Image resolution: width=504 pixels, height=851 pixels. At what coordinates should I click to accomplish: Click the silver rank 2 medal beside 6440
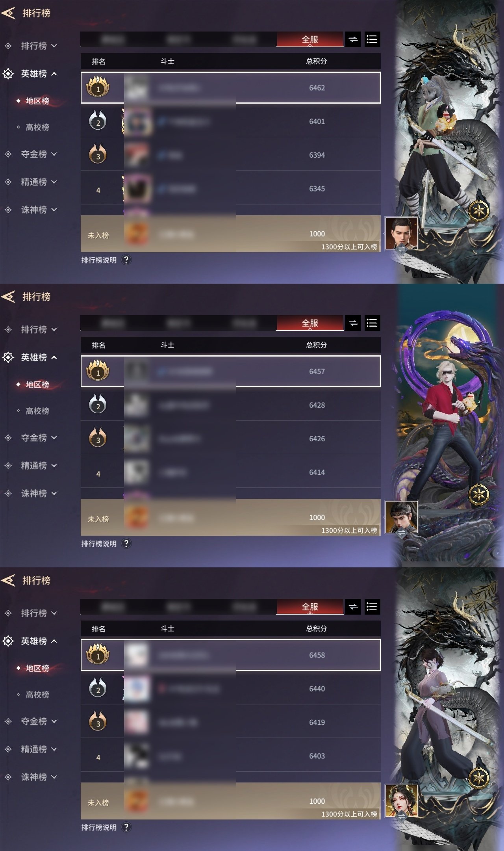pos(98,688)
